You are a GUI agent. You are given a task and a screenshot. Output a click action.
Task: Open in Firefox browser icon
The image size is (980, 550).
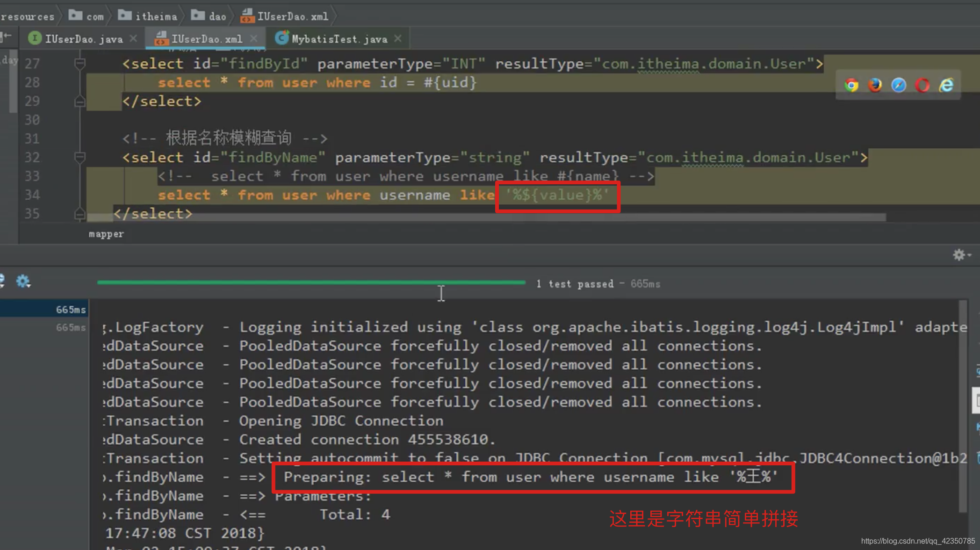coord(875,85)
